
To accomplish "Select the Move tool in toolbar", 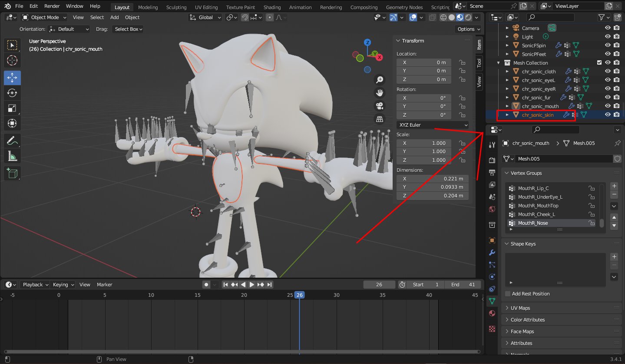I will click(x=12, y=78).
